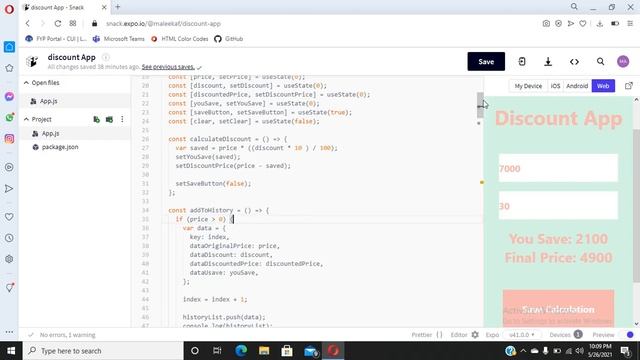Open My Flow arrow in sidebar
Screen dimensions: 640x360
pyautogui.click(x=9, y=189)
